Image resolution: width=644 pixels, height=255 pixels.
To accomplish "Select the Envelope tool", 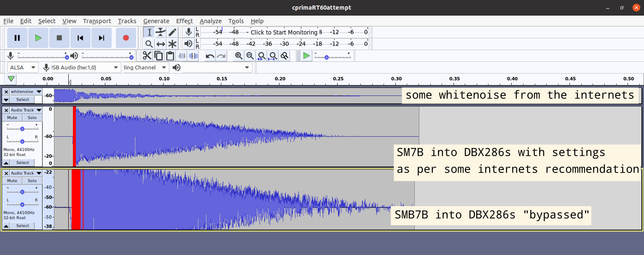I will point(161,32).
